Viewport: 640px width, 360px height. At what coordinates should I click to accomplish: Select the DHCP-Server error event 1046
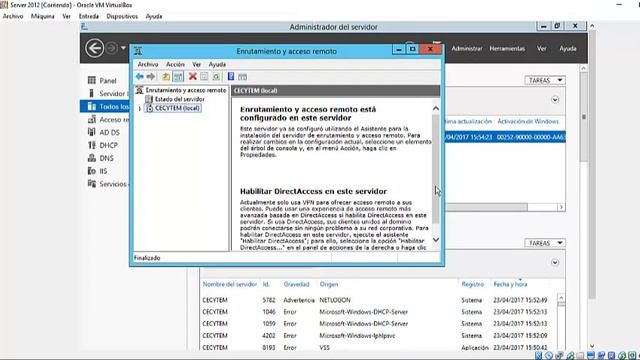(378, 312)
